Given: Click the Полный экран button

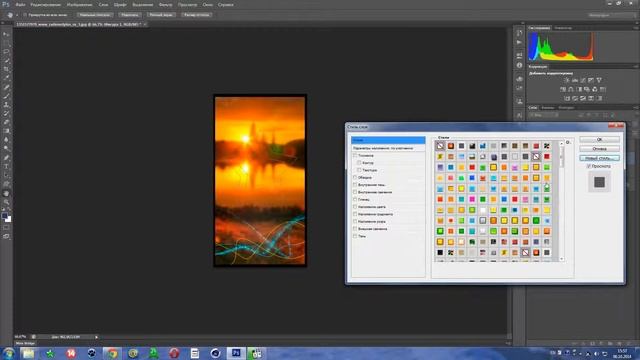Looking at the screenshot, I should tap(161, 15).
